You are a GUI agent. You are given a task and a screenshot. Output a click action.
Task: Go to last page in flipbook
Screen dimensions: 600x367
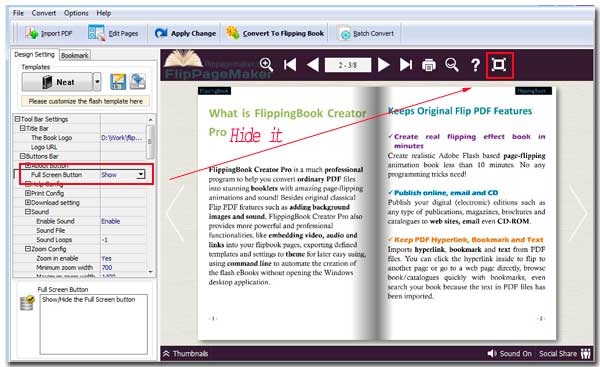click(406, 65)
